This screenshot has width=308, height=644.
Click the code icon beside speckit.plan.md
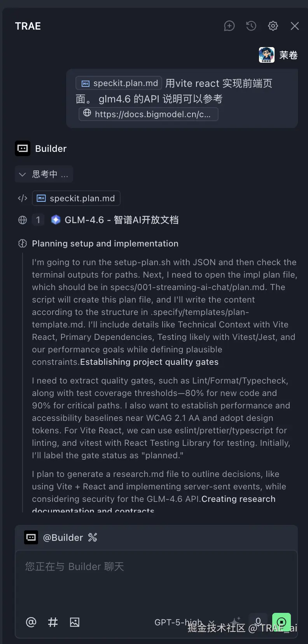tap(22, 198)
